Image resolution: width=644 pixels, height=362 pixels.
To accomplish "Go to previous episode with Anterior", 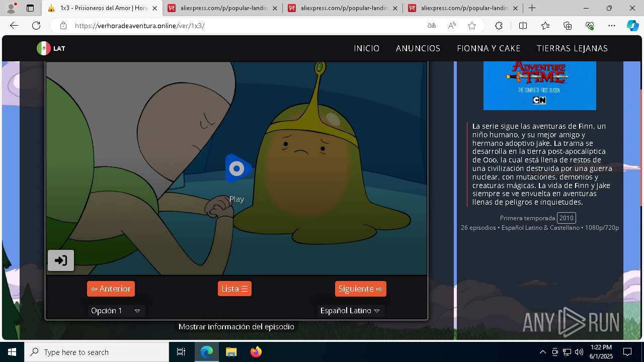I will [111, 289].
